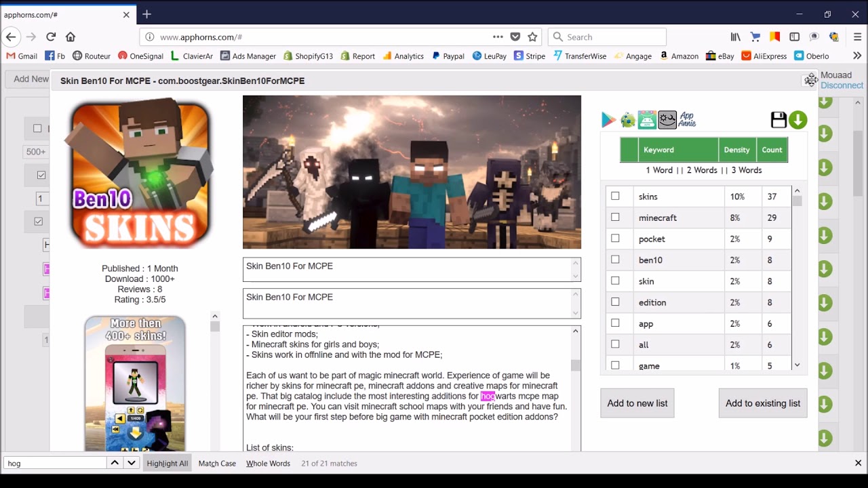Image resolution: width=868 pixels, height=488 pixels.
Task: Check the box for keyword skins
Action: point(615,196)
